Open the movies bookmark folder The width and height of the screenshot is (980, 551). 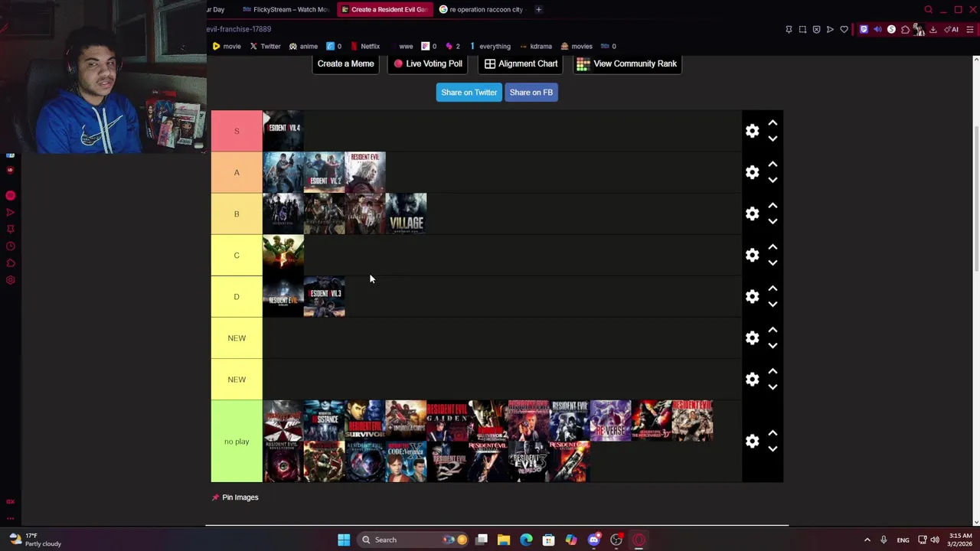(577, 46)
